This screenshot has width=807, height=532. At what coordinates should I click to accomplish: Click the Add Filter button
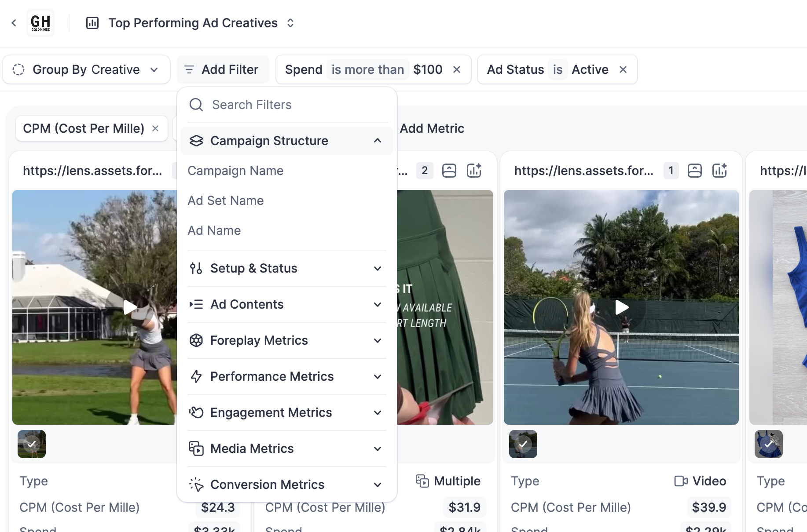point(223,69)
